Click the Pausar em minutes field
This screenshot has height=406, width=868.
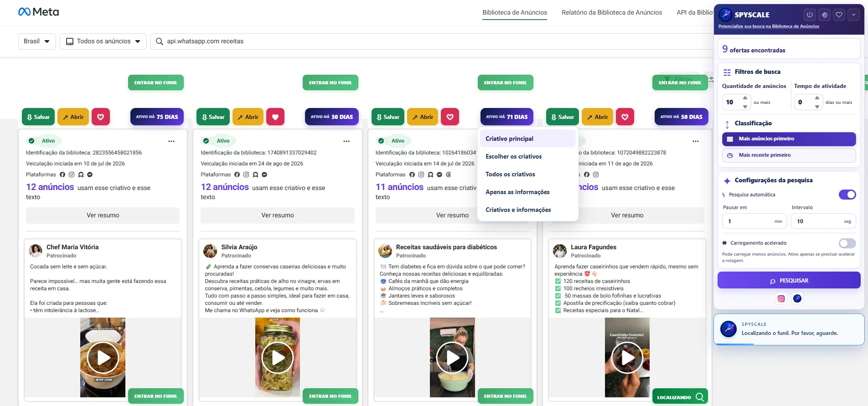point(754,221)
